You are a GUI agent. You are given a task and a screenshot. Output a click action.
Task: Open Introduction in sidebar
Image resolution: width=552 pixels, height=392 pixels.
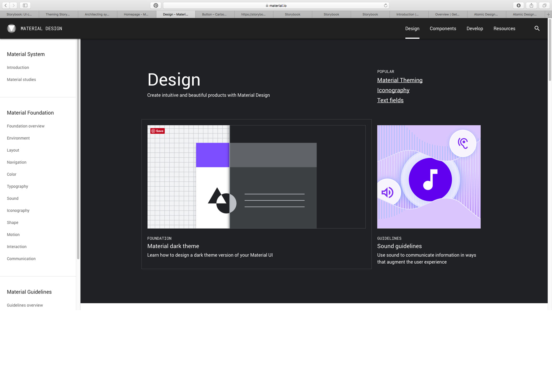[18, 67]
